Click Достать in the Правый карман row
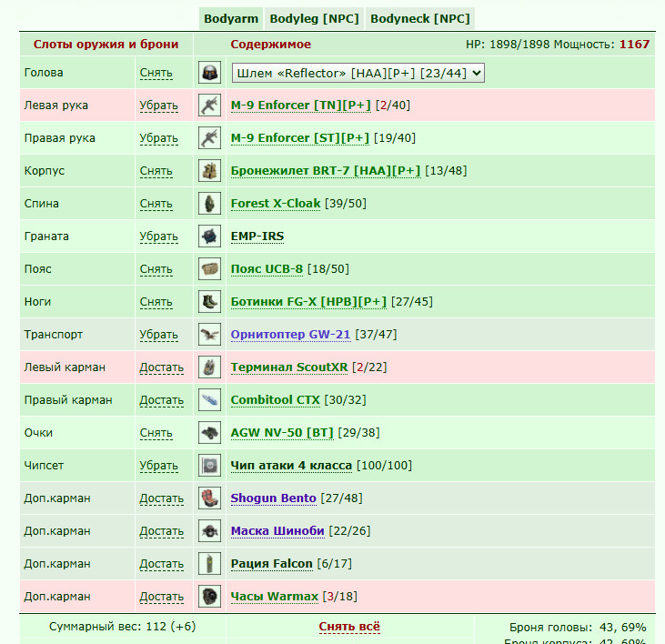The height and width of the screenshot is (644, 665). coord(162,400)
